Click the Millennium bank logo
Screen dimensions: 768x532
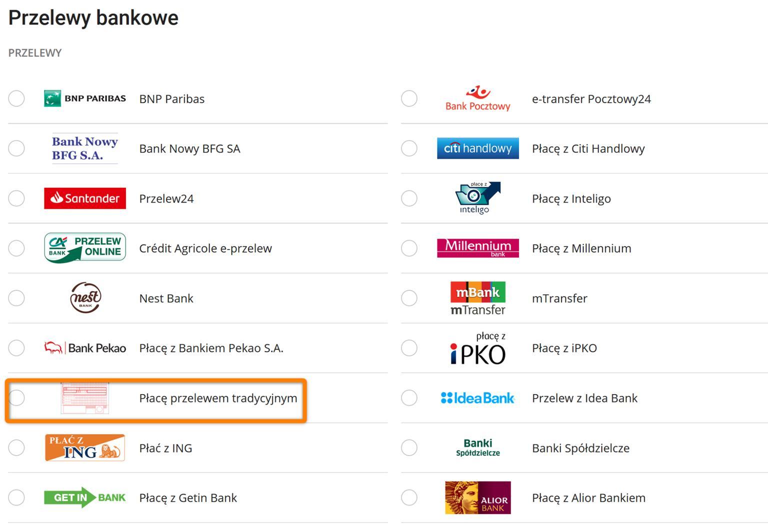[478, 248]
